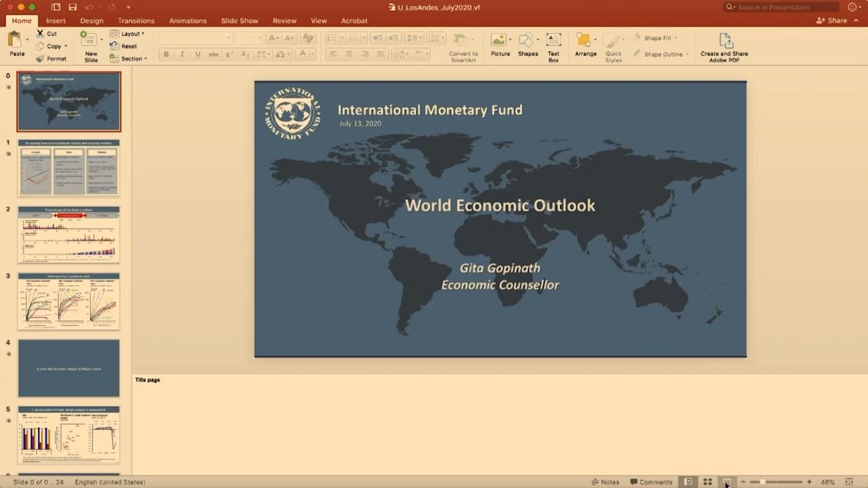Viewport: 868px width, 488px height.
Task: Click the smiley feedback icon
Action: [x=852, y=7]
